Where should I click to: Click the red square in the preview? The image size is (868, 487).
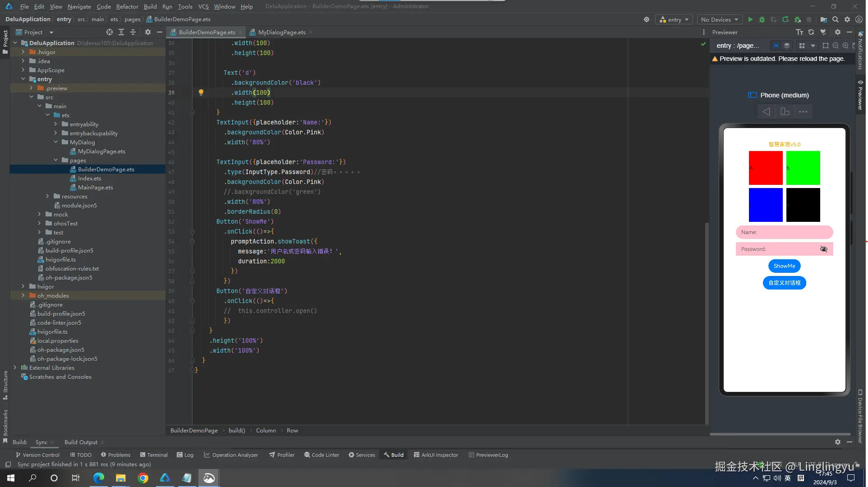[766, 168]
